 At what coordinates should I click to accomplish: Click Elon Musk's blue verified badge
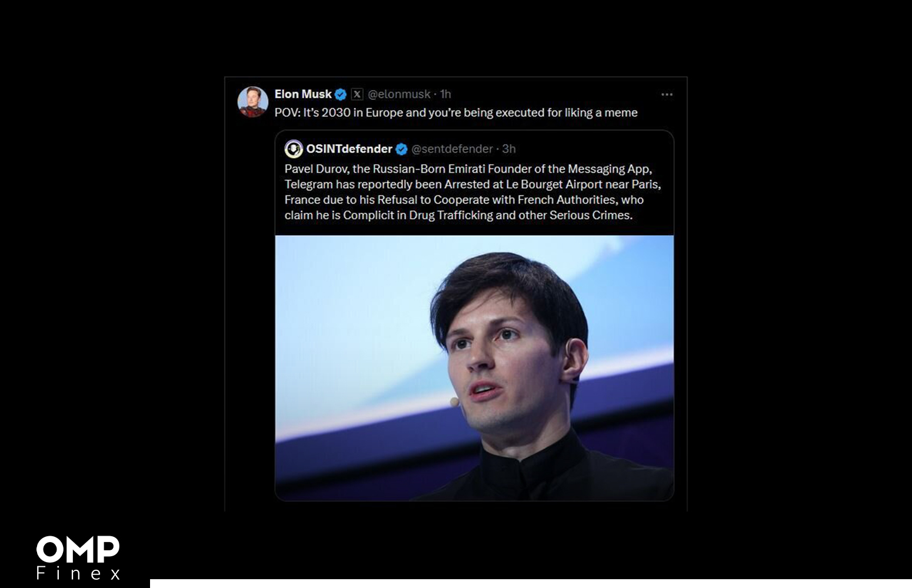341,94
